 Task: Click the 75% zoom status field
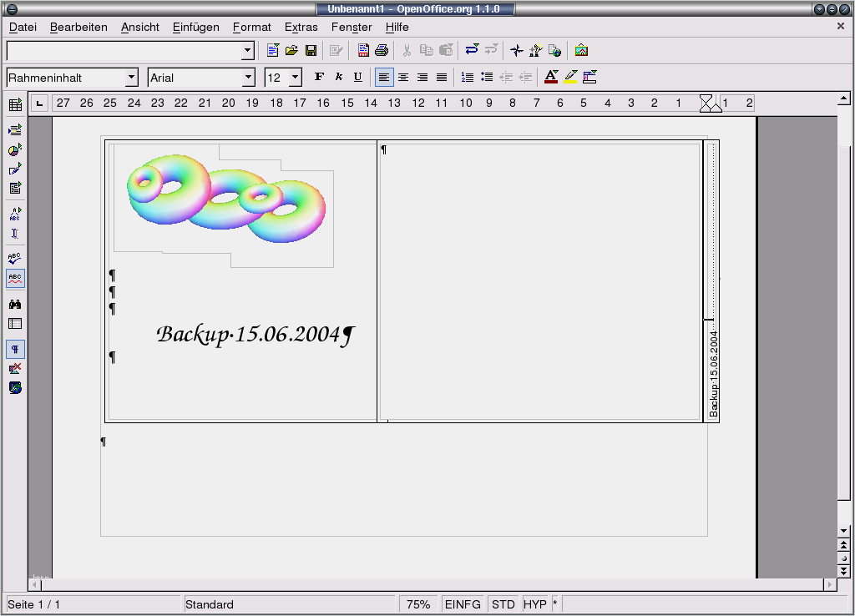point(418,604)
